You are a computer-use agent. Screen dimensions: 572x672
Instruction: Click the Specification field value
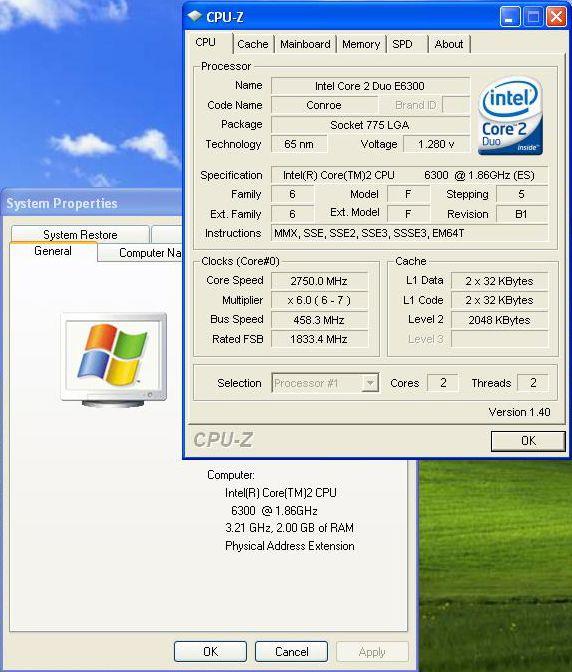pyautogui.click(x=409, y=175)
